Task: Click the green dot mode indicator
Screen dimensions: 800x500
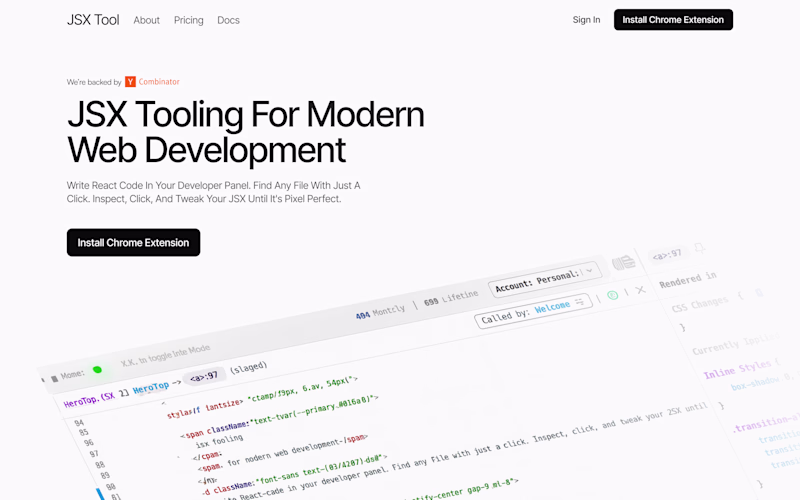Action: coord(97,370)
